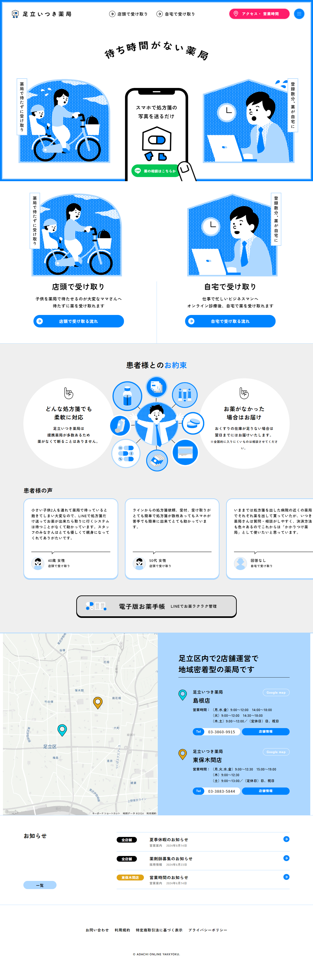
Task: Click the orange map pin on map
Action: click(x=98, y=703)
